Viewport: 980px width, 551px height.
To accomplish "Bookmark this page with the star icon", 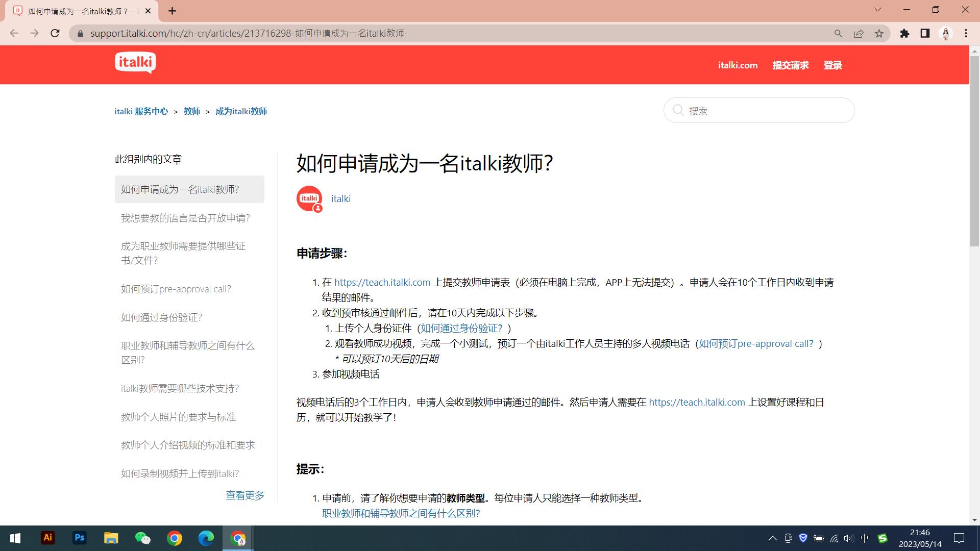I will pos(879,33).
